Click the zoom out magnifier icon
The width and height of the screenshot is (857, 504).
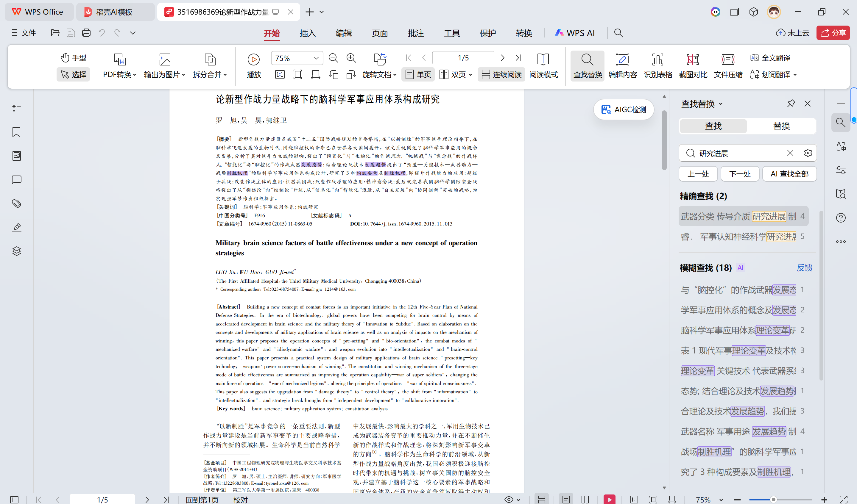[x=333, y=58]
